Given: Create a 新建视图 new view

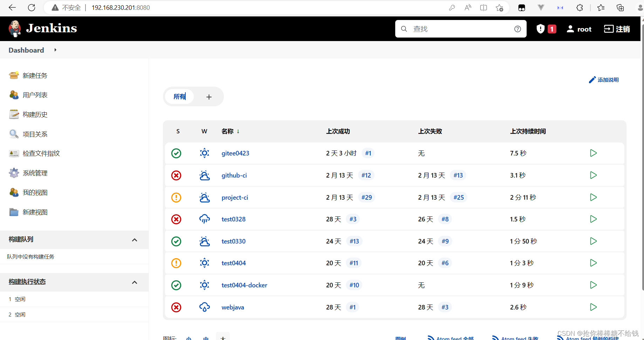Looking at the screenshot, I should pos(35,212).
